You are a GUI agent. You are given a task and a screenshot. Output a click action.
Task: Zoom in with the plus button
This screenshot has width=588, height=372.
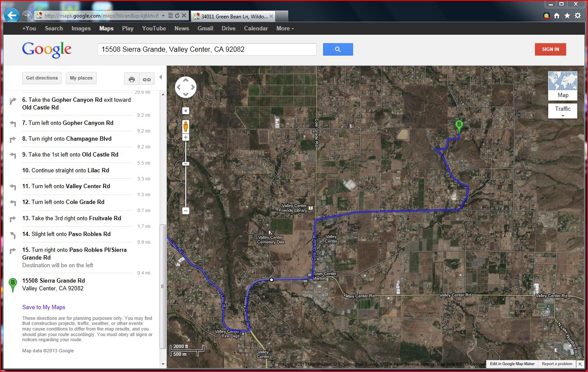point(186,137)
